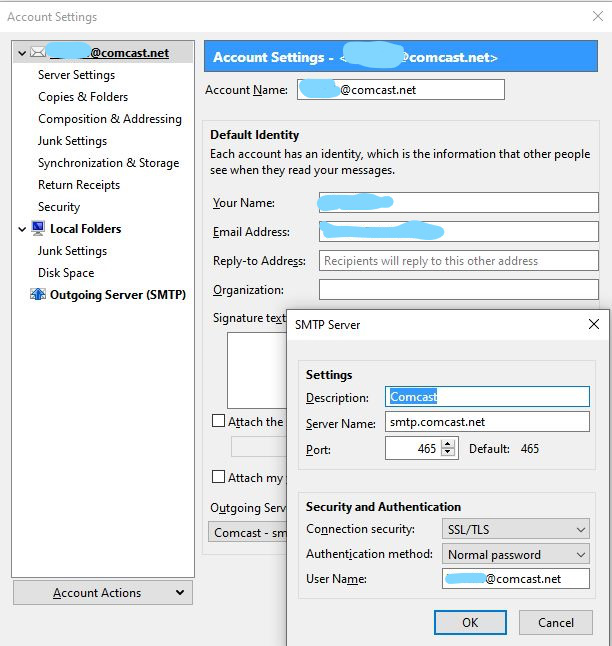The width and height of the screenshot is (612, 646).
Task: Confirm SMTP settings with OK
Action: click(x=470, y=622)
